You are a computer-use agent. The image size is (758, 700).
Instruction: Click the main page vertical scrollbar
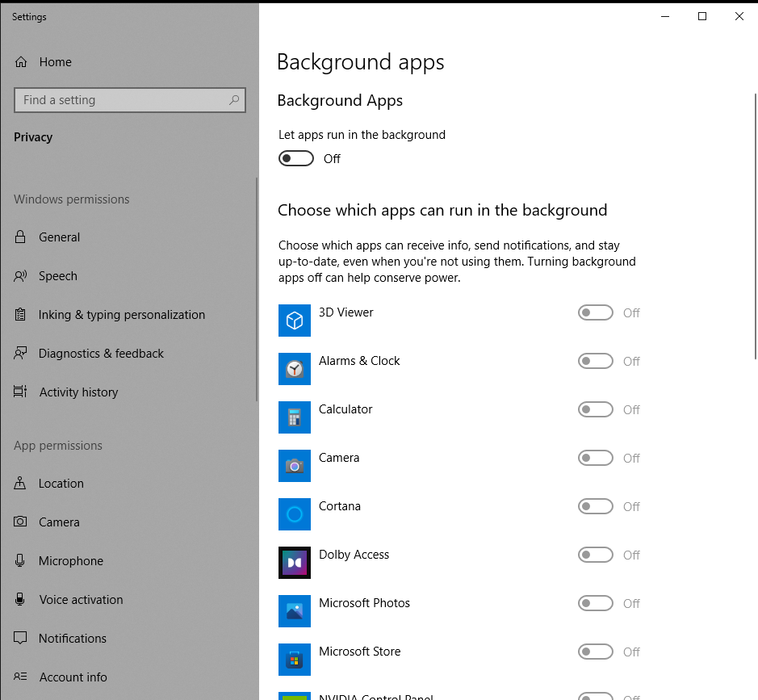[755, 226]
